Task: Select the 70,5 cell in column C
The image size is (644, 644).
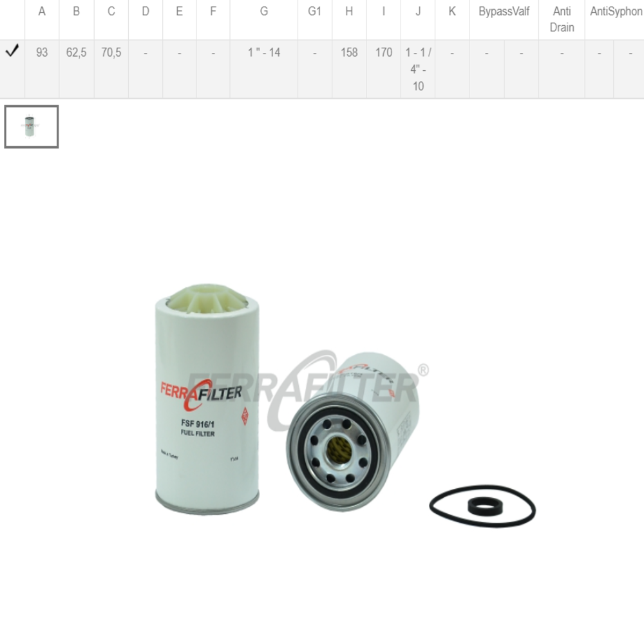Action: point(111,53)
